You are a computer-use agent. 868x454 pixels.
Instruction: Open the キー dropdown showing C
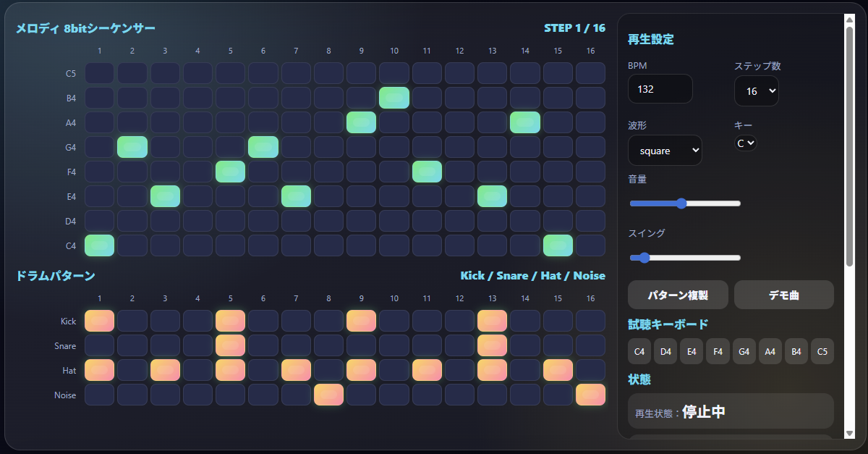pyautogui.click(x=745, y=143)
